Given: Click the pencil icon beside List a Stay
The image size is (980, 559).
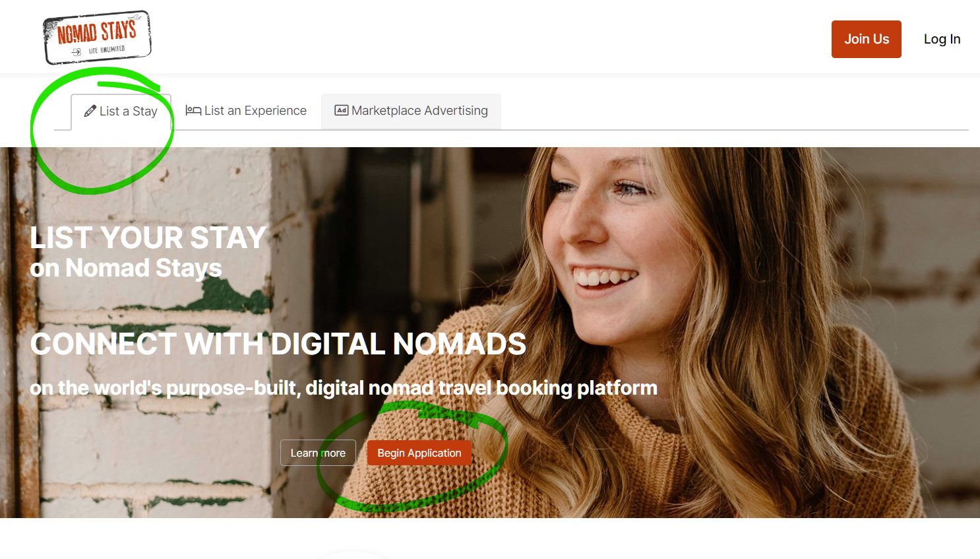Looking at the screenshot, I should 90,111.
